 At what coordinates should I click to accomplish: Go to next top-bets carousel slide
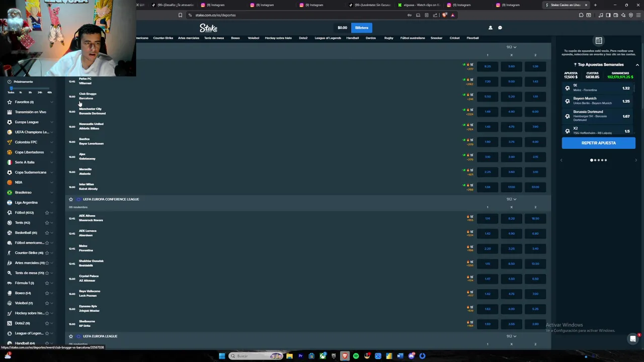coord(636,160)
